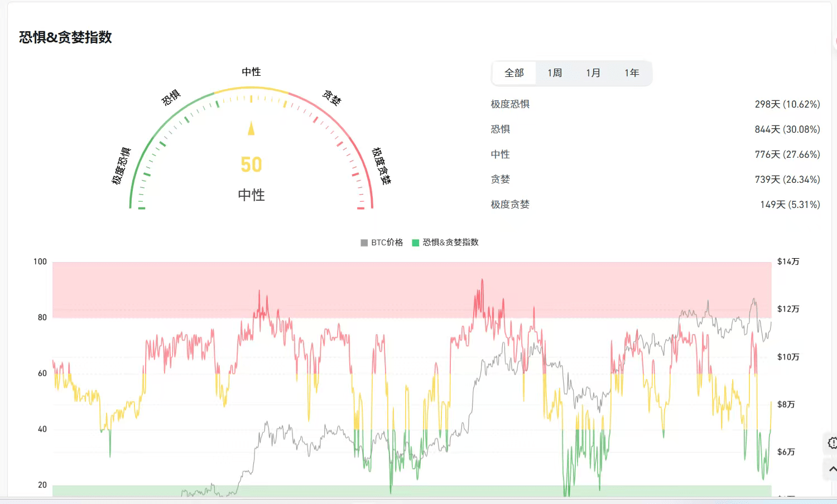Click the 极度恐惧 row in statistics list
The width and height of the screenshot is (837, 504).
pos(510,104)
